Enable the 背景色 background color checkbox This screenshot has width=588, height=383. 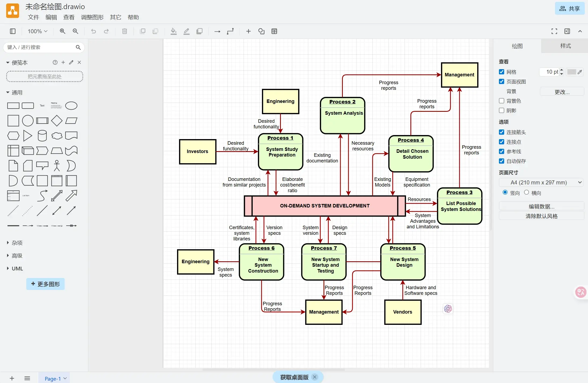pyautogui.click(x=501, y=101)
